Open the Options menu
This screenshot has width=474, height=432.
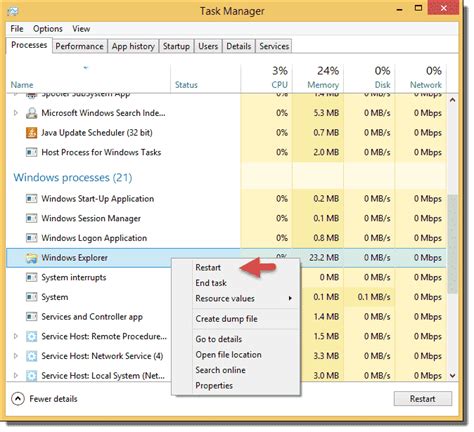(x=48, y=29)
